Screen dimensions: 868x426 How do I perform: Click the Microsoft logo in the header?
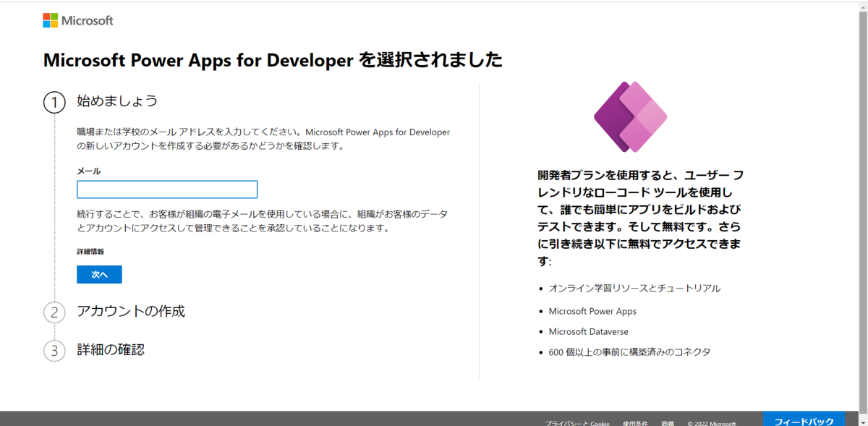pos(78,20)
